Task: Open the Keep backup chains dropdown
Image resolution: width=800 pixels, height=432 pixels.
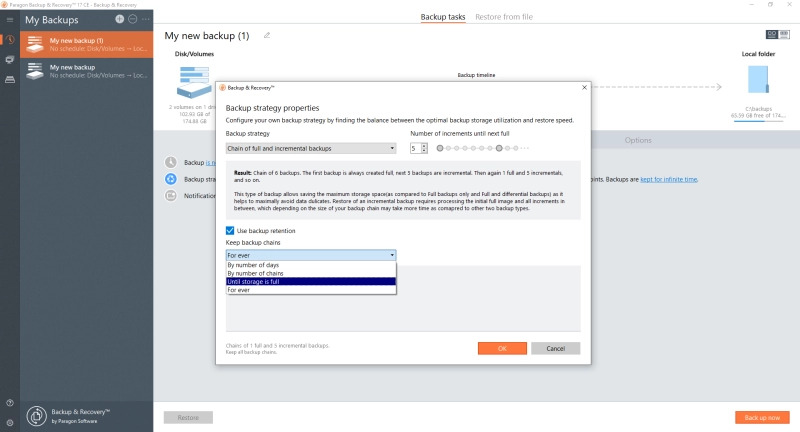Action: tap(311, 255)
